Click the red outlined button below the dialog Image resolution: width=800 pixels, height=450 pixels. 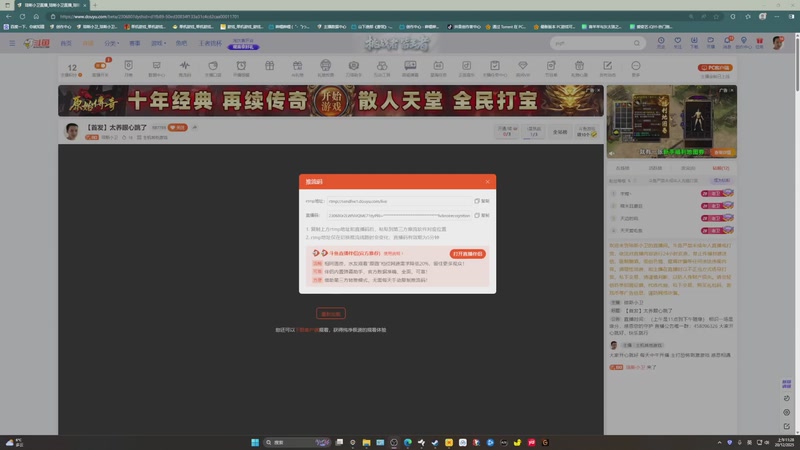click(x=331, y=314)
